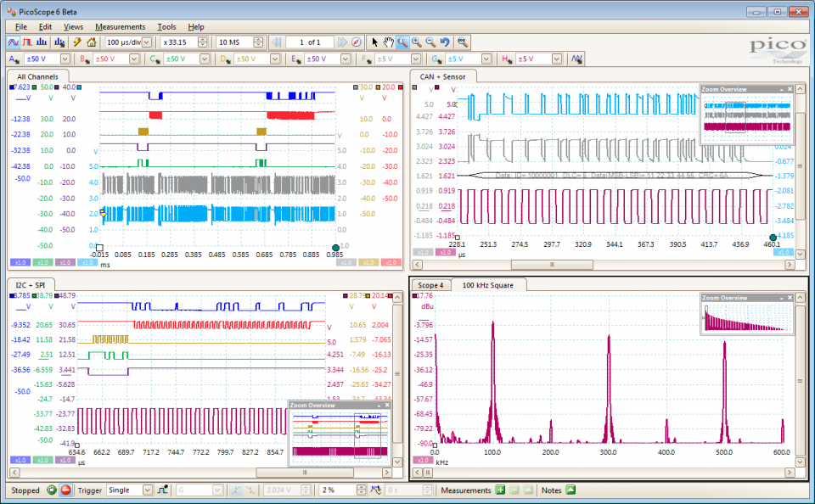Click the I2C + SPI Zoom Overview thumbnail

point(340,435)
